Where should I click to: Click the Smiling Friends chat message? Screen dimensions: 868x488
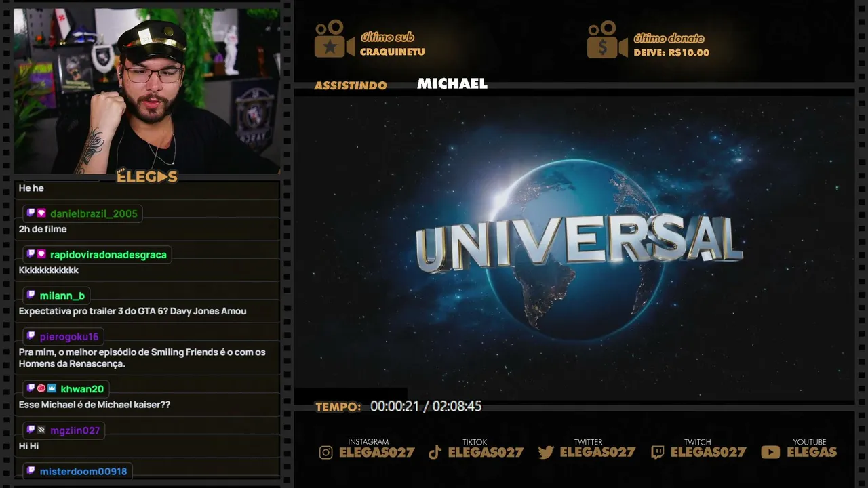[x=142, y=358]
